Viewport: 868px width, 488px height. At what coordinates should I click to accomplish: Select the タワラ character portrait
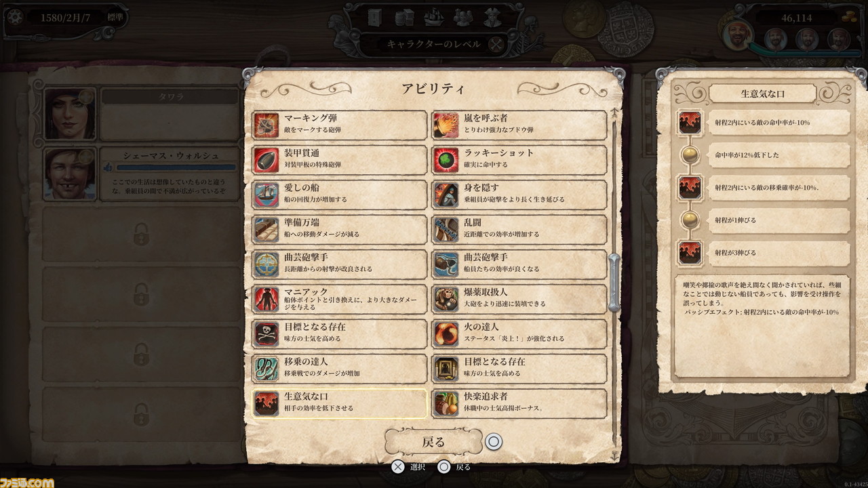(x=70, y=113)
